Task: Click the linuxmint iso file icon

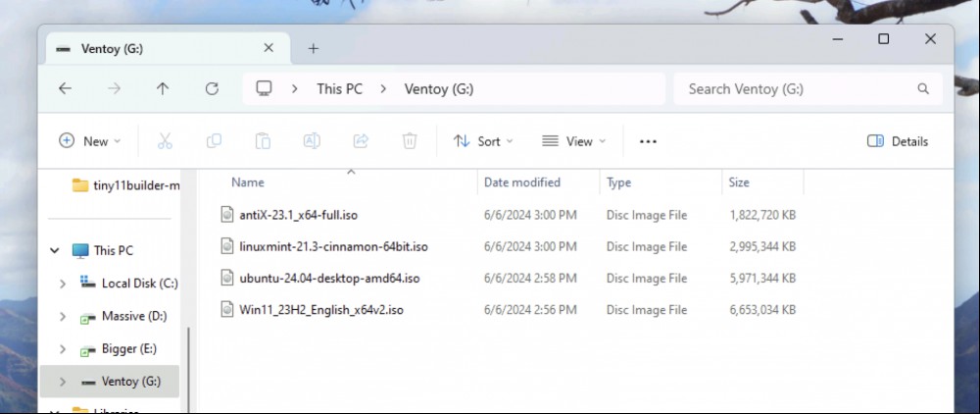Action: (227, 246)
